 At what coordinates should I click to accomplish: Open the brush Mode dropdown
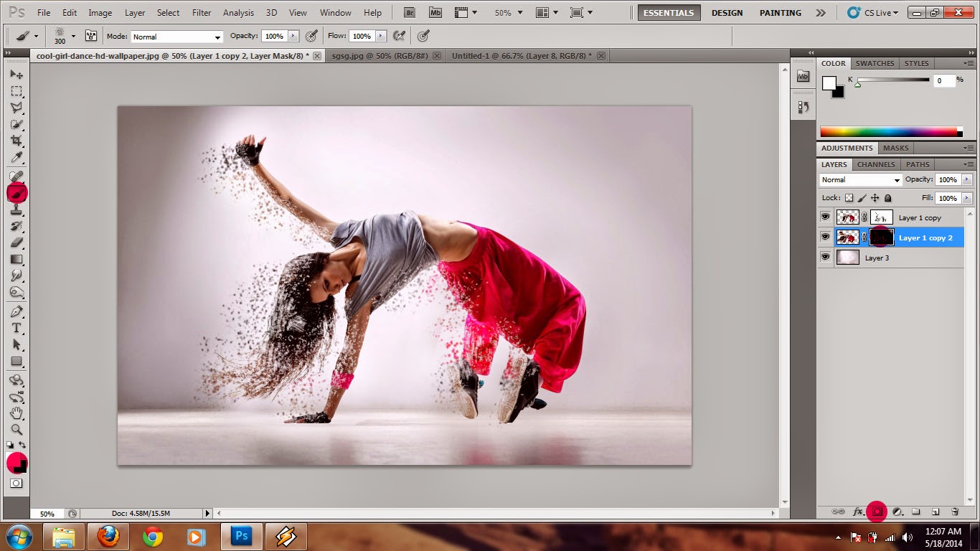pyautogui.click(x=176, y=37)
